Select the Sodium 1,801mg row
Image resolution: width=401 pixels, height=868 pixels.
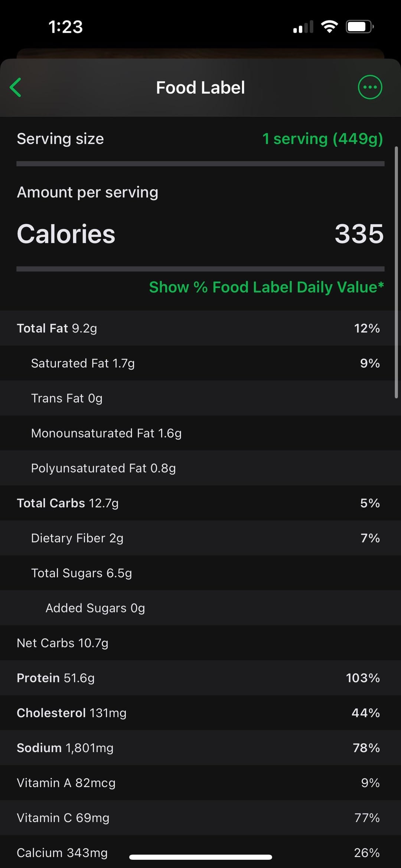(x=200, y=748)
